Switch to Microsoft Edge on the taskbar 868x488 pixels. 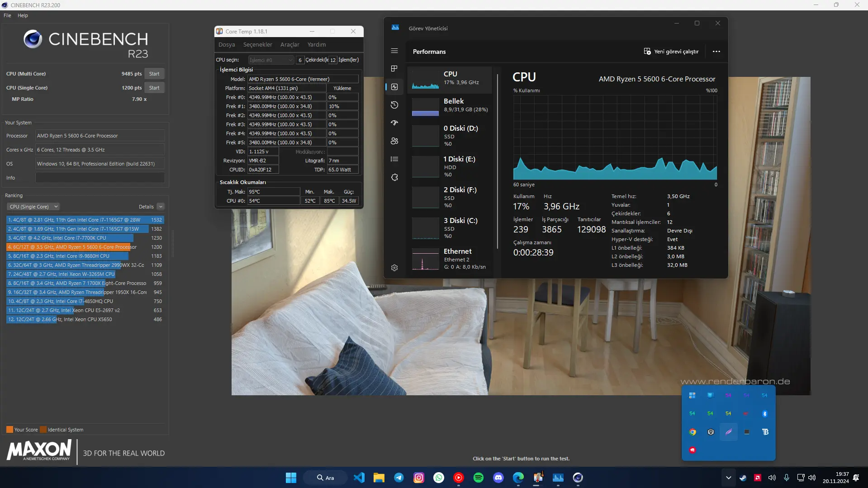click(518, 478)
